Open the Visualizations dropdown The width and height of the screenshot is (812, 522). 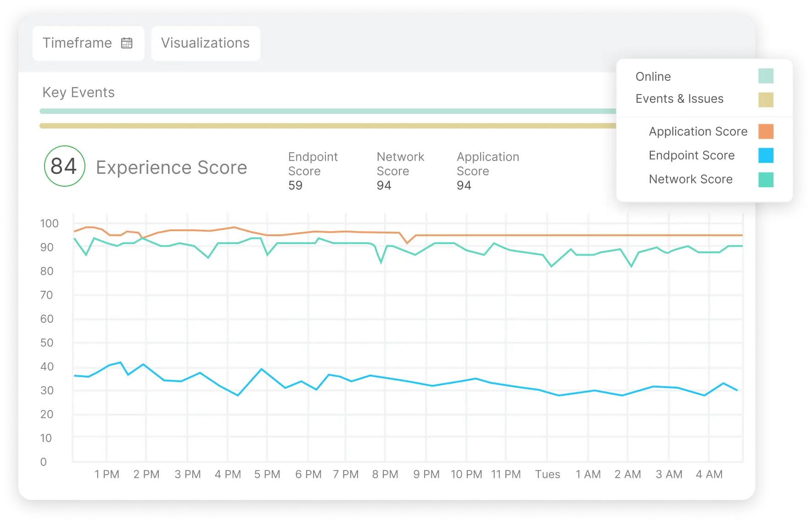(205, 43)
